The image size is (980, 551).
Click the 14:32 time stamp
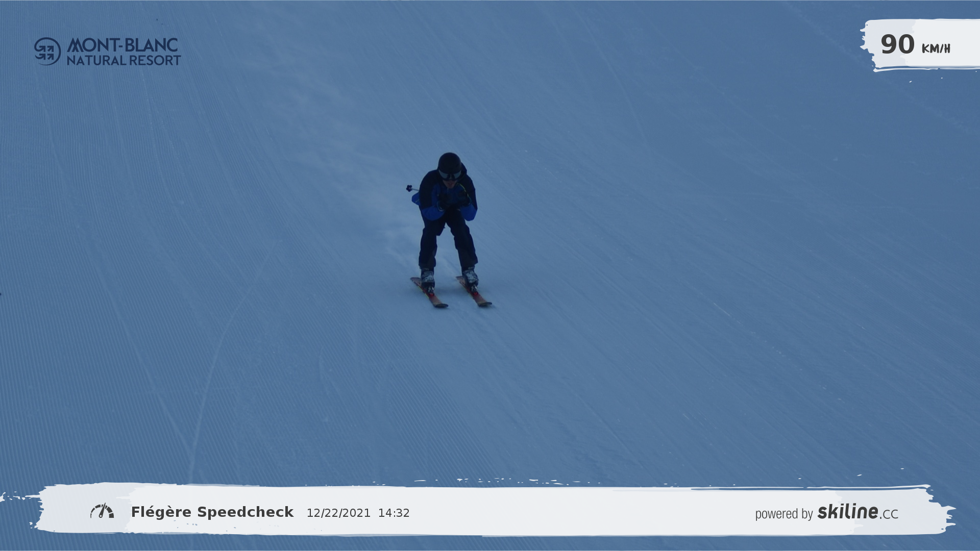coord(394,513)
